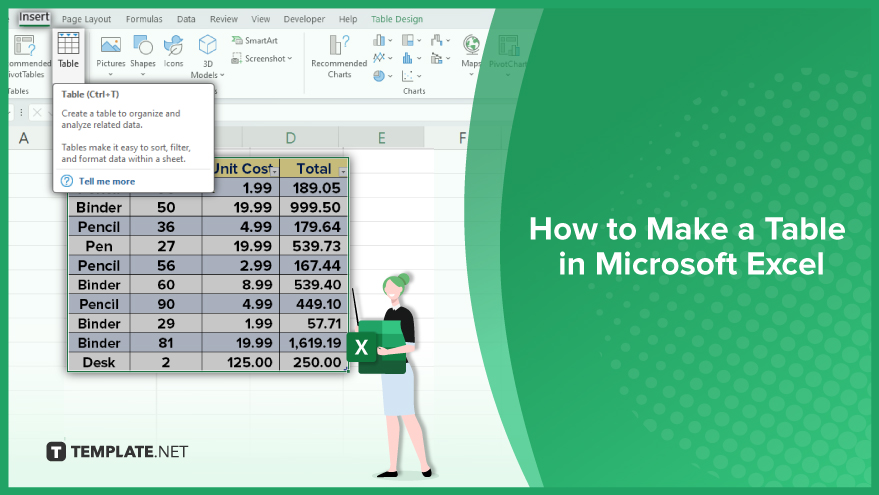Expand the 3D Models dropdown arrow
The width and height of the screenshot is (879, 495).
click(222, 75)
